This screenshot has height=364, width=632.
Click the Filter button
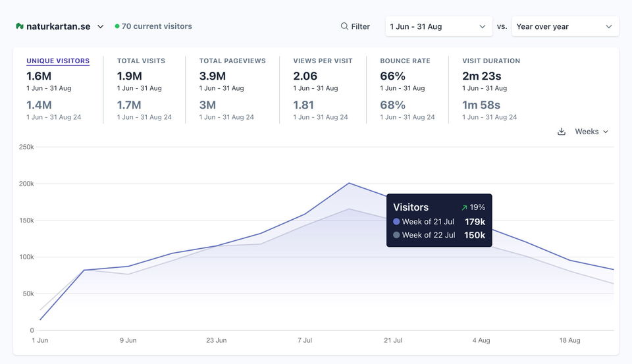(355, 26)
